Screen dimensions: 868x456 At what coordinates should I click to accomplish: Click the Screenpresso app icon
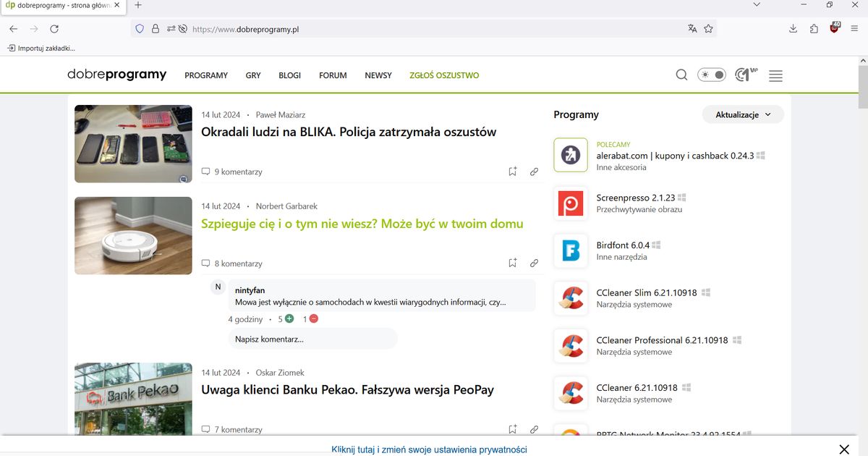pyautogui.click(x=571, y=204)
